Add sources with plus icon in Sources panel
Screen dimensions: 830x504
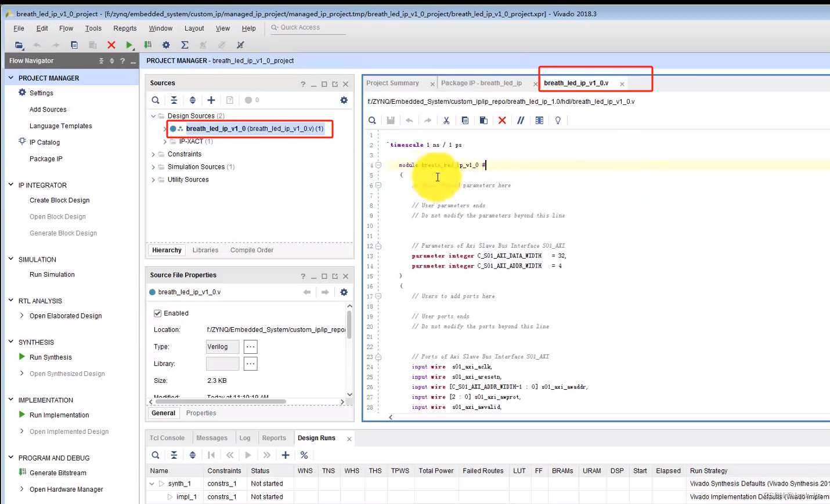point(211,100)
